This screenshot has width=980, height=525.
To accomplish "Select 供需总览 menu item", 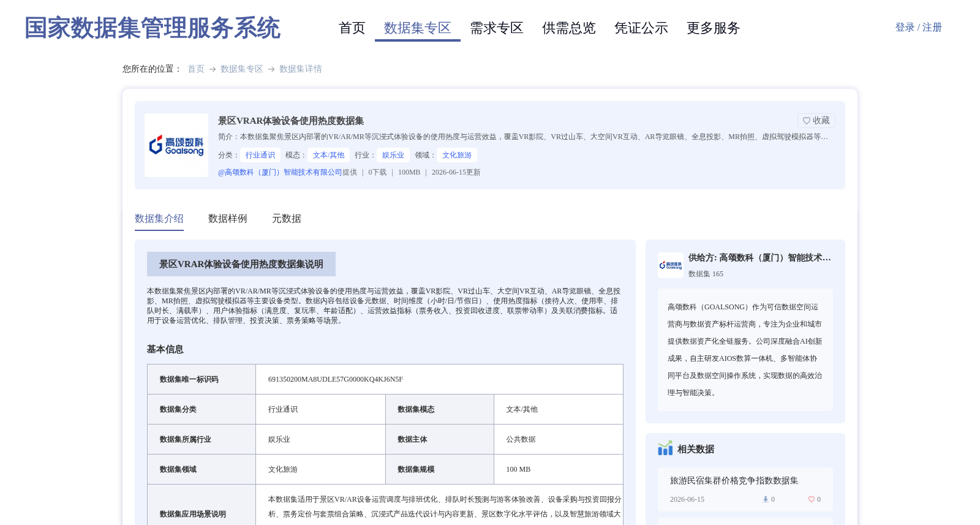I will point(569,28).
